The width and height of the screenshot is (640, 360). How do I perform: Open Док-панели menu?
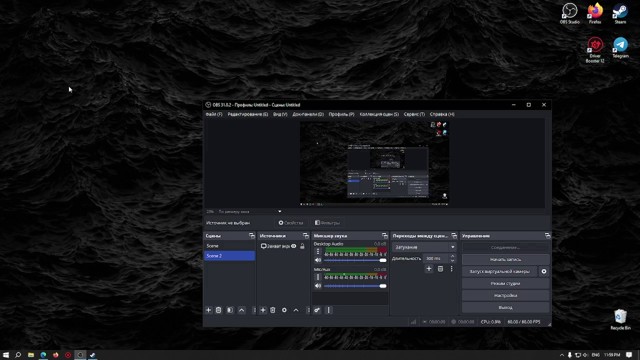308,114
